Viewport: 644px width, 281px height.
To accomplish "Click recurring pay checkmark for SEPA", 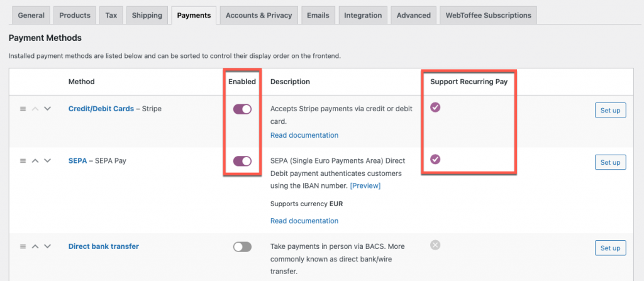I will click(x=435, y=159).
